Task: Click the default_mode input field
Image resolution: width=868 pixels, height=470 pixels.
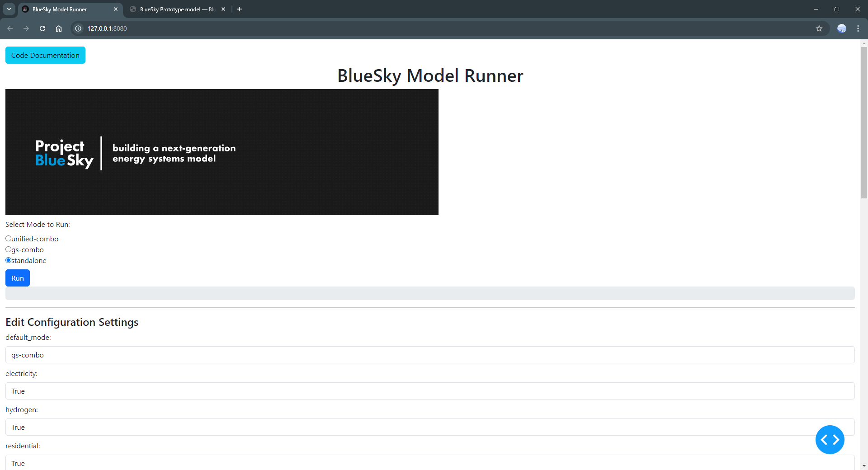Action: click(x=430, y=355)
